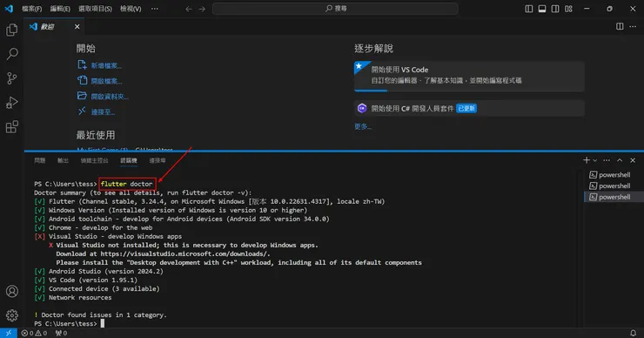This screenshot has width=644, height=338.
Task: Click the 已更新 badge on C# walkthrough
Action: (466, 109)
